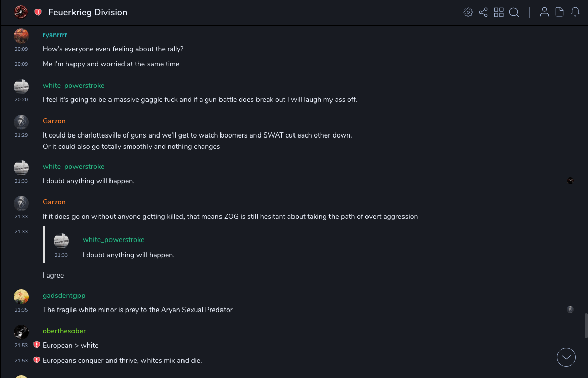Open the ryanrrrr username link
Screen dimensions: 588x378
(55, 35)
